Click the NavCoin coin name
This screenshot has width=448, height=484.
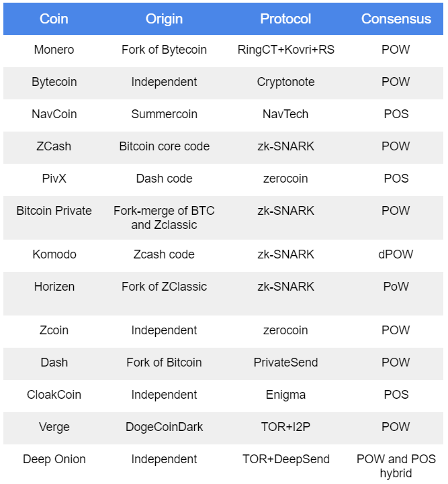[x=54, y=114]
